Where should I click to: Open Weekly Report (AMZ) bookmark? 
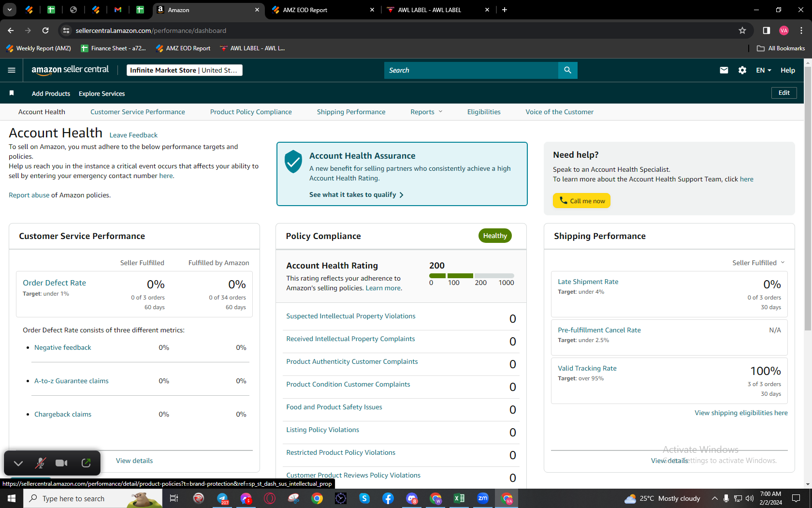click(x=39, y=48)
